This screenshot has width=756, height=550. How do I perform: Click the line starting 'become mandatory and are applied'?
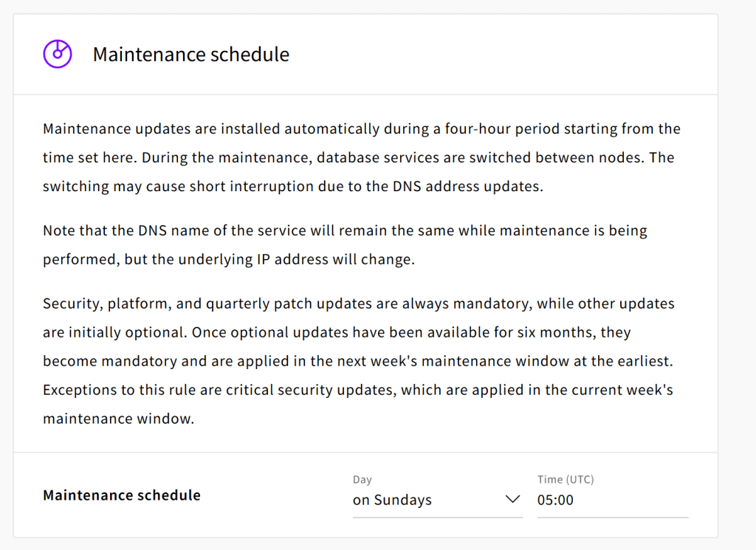358,361
